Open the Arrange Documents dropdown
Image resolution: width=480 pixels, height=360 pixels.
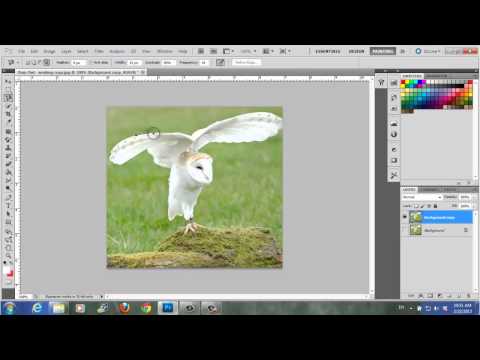[x=268, y=51]
